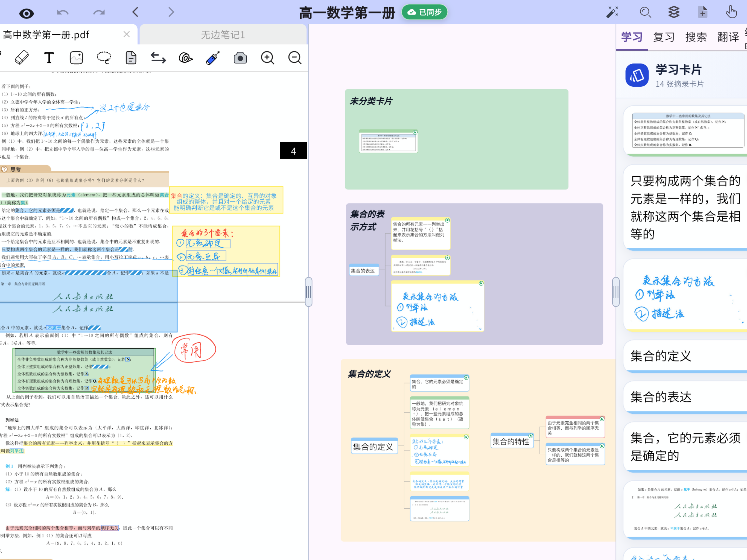Open the number sets table card thumbnail

click(x=685, y=131)
